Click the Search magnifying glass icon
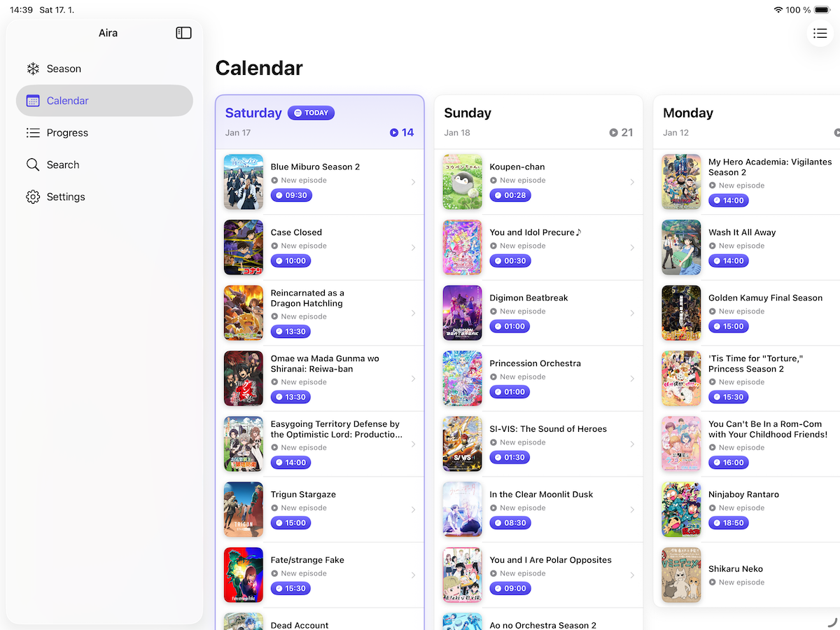The height and width of the screenshot is (630, 840). pos(32,164)
